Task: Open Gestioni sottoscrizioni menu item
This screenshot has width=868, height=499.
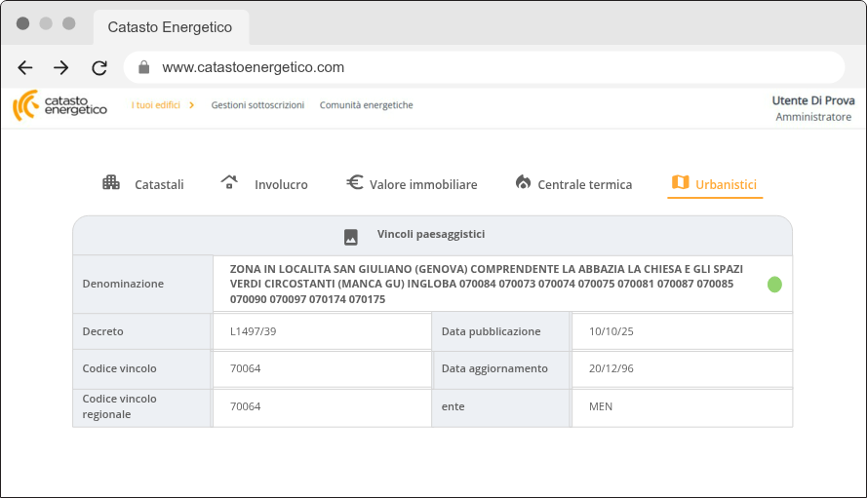Action: coord(257,105)
